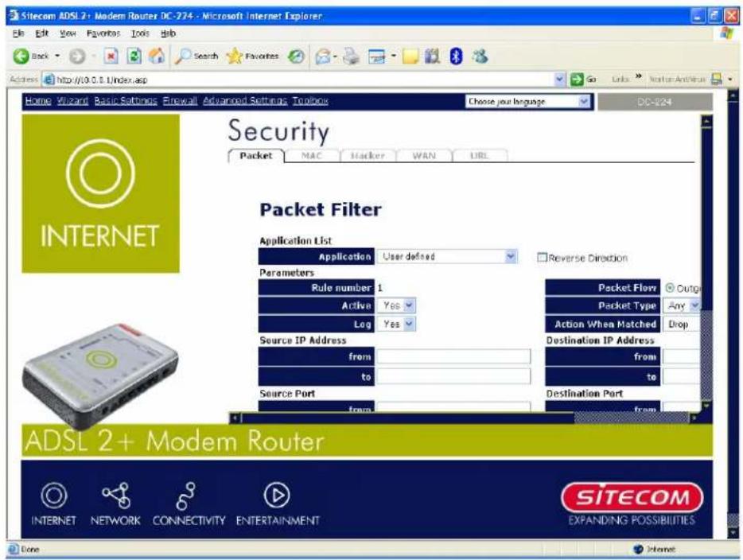Open the Firewall link
This screenshot has height=560, width=743.
tap(180, 100)
